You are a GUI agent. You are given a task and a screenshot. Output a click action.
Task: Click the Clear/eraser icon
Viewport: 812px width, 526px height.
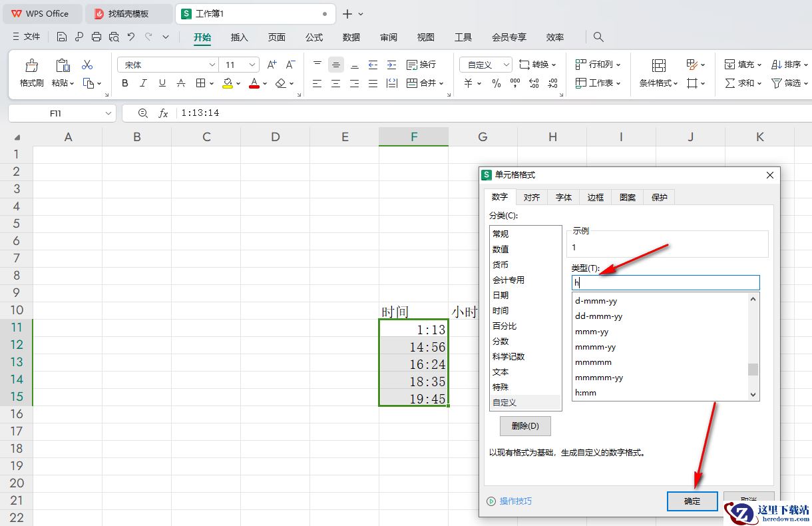point(280,83)
